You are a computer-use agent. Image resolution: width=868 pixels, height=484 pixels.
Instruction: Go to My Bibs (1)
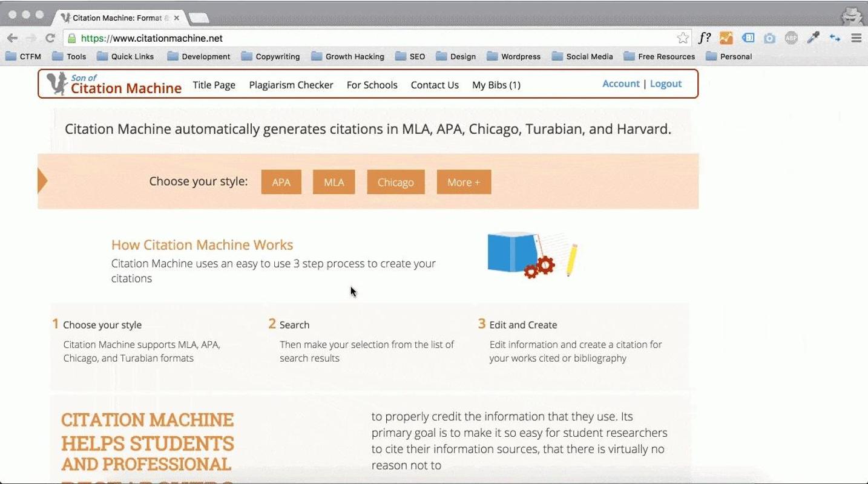[x=496, y=85]
